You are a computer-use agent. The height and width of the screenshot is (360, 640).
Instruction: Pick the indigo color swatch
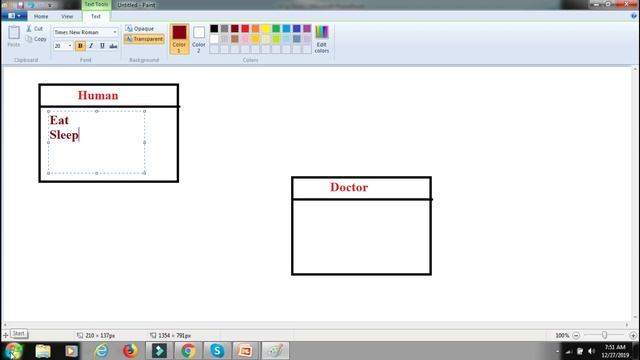click(297, 28)
